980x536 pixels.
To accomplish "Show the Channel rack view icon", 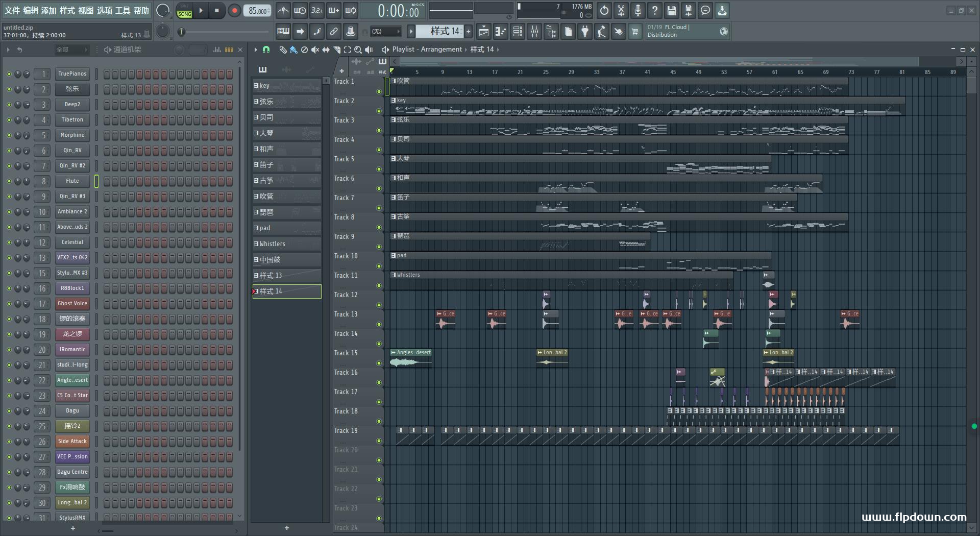I will [518, 32].
